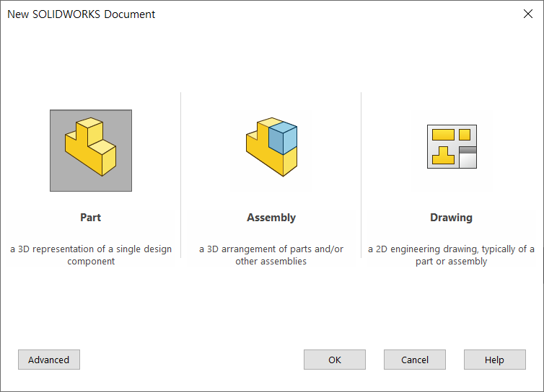Confirm with the OK button
This screenshot has height=392, width=544.
[335, 360]
